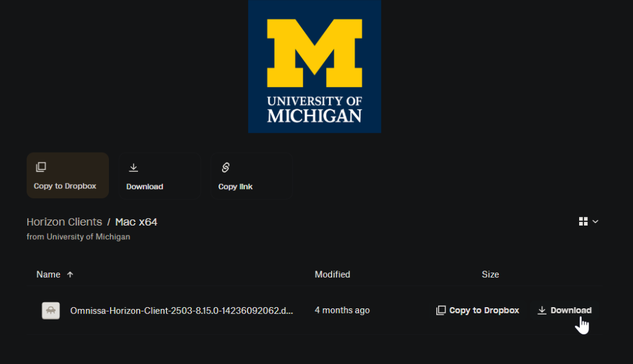This screenshot has height=364, width=633.
Task: Click the copy icon in the file row
Action: coord(441,310)
